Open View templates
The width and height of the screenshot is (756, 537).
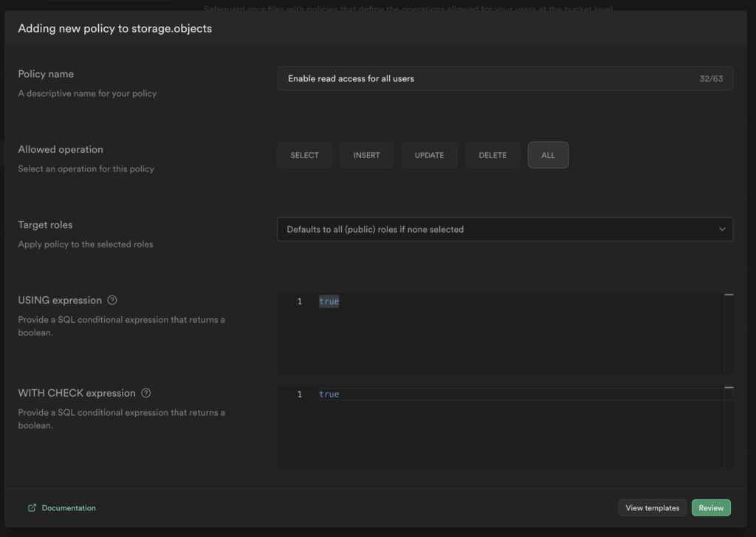click(652, 508)
